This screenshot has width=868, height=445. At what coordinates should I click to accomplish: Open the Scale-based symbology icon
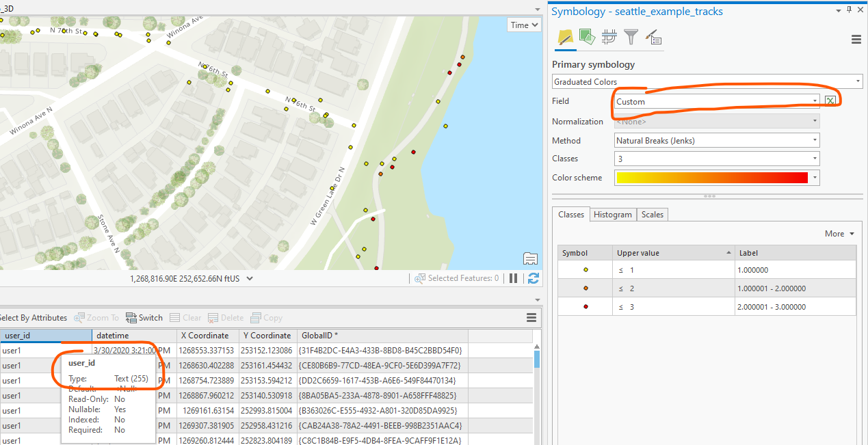653,37
